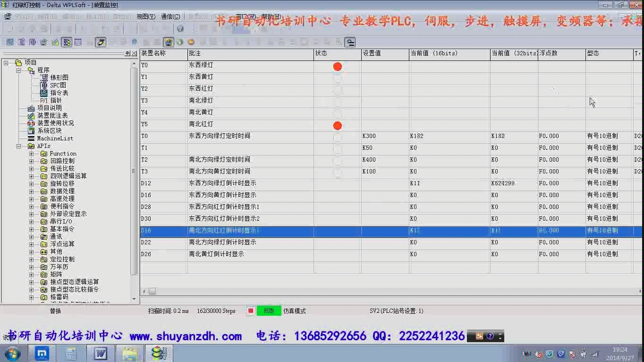Select MachineList in the project tree

coord(55,138)
